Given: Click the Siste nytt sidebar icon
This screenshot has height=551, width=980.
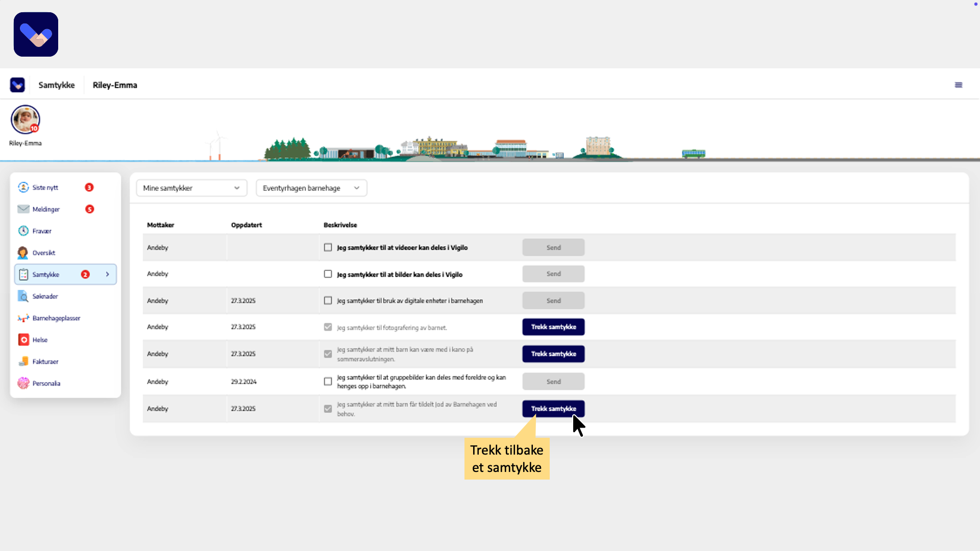Looking at the screenshot, I should click(x=23, y=187).
